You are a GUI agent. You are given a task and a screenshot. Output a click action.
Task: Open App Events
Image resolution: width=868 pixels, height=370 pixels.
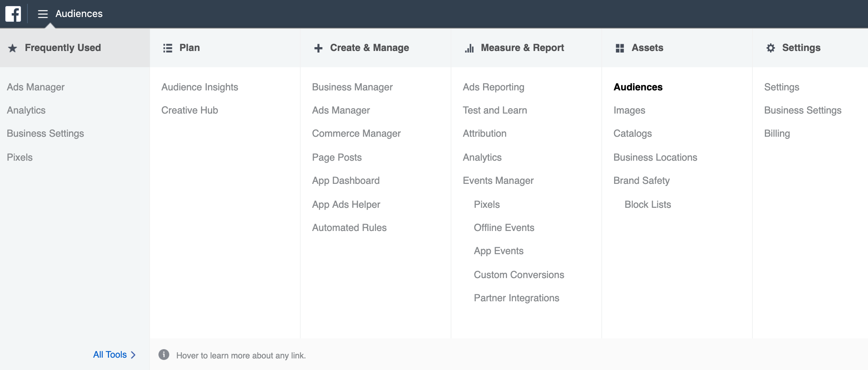click(x=499, y=251)
